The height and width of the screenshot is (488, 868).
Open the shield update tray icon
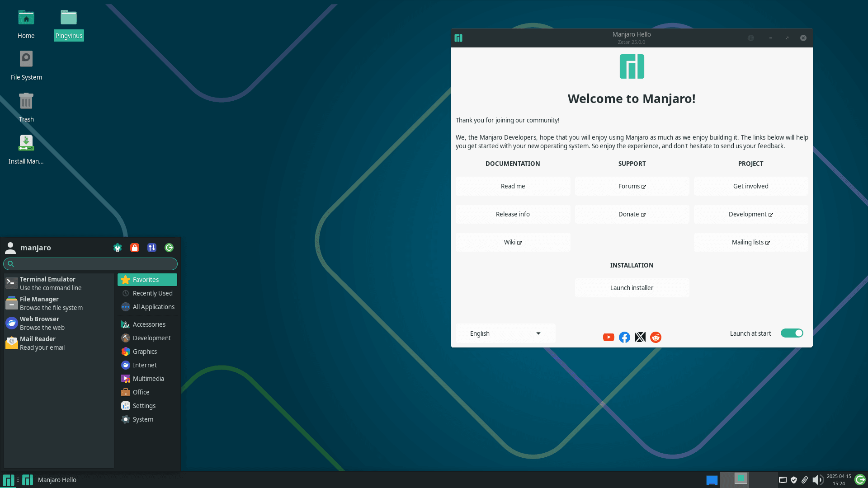[794, 480]
